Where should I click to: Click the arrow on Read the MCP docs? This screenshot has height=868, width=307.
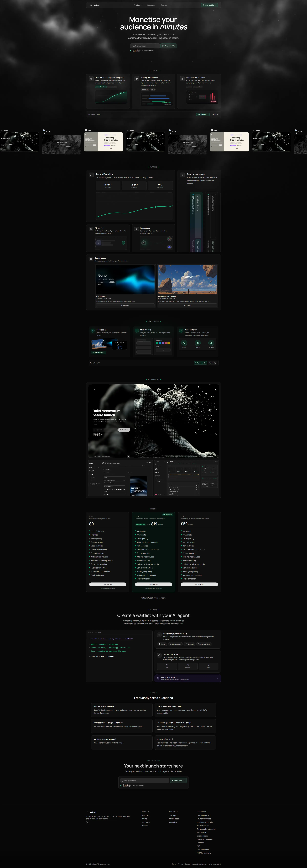coord(217,678)
